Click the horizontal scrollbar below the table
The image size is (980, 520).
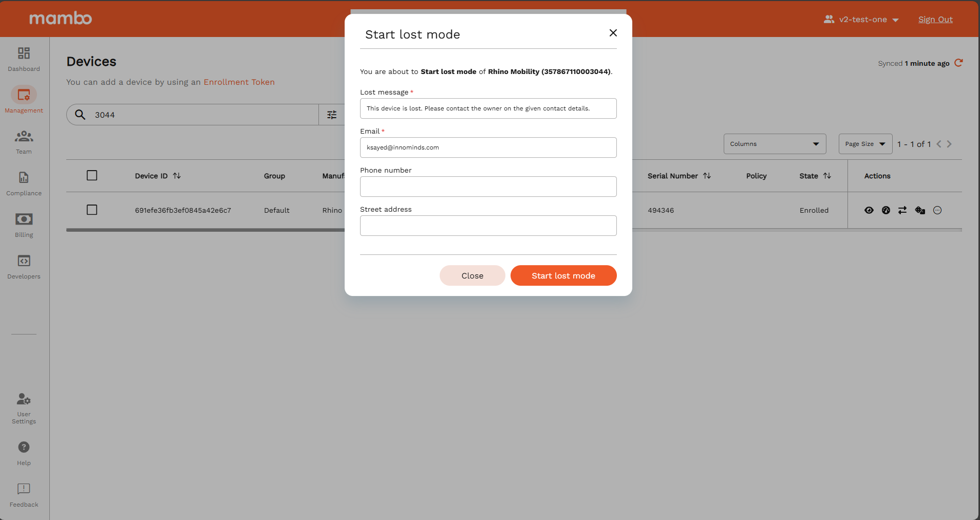(205, 230)
